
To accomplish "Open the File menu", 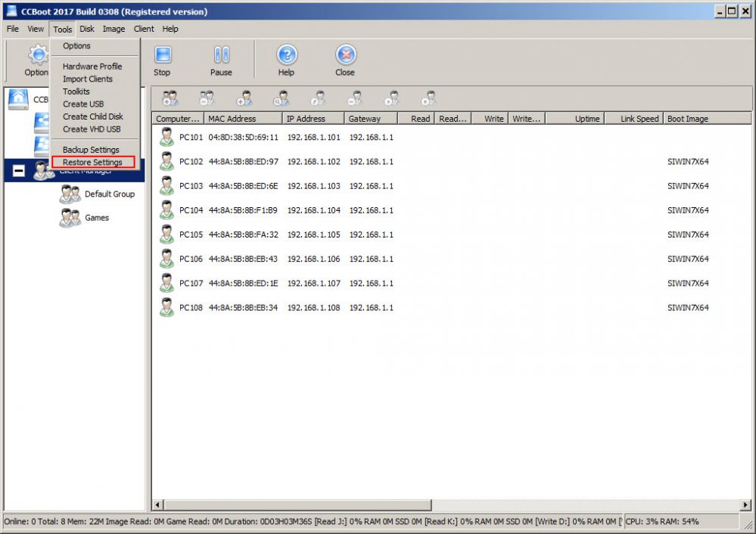I will [x=13, y=29].
